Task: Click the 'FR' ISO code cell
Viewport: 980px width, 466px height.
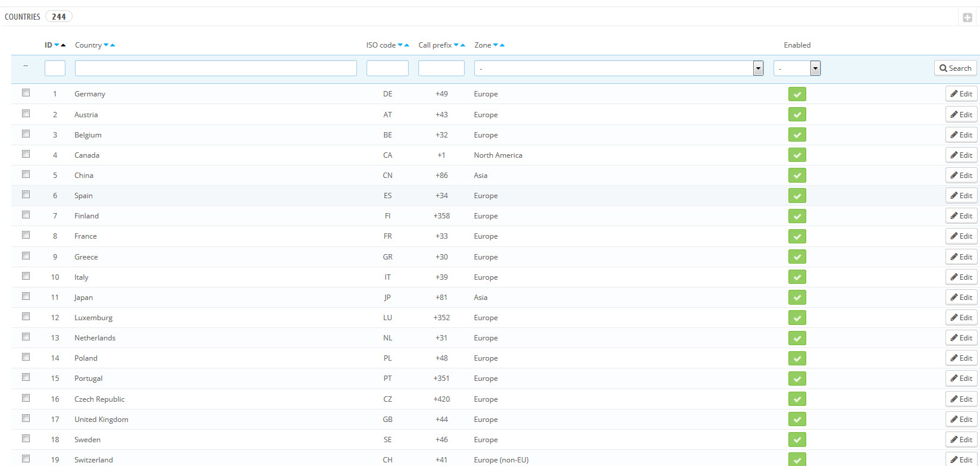Action: 387,236
